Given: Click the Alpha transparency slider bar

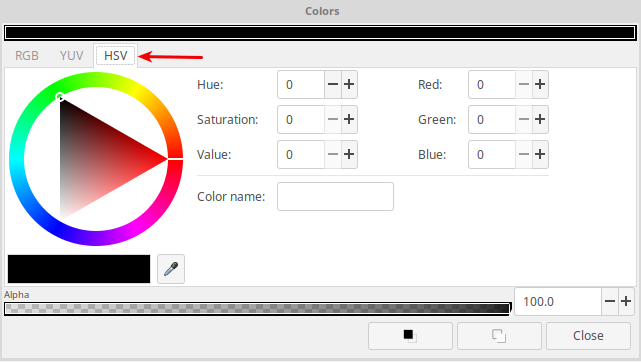Looking at the screenshot, I should click(x=258, y=308).
